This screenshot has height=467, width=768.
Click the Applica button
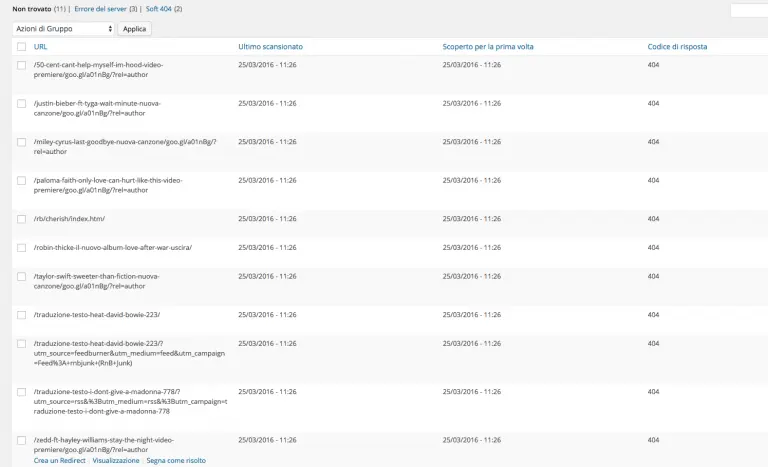click(x=134, y=29)
